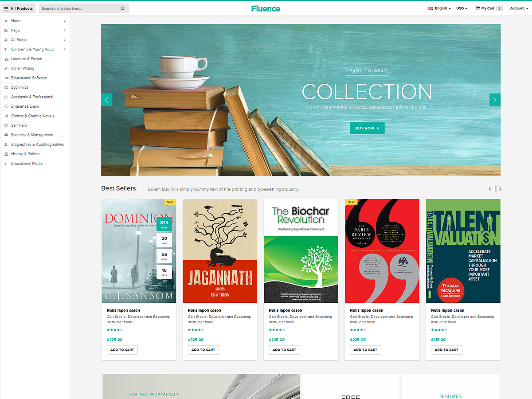Add Jagannath book to cart
Viewport: 532px width, 399px height.
pos(203,350)
